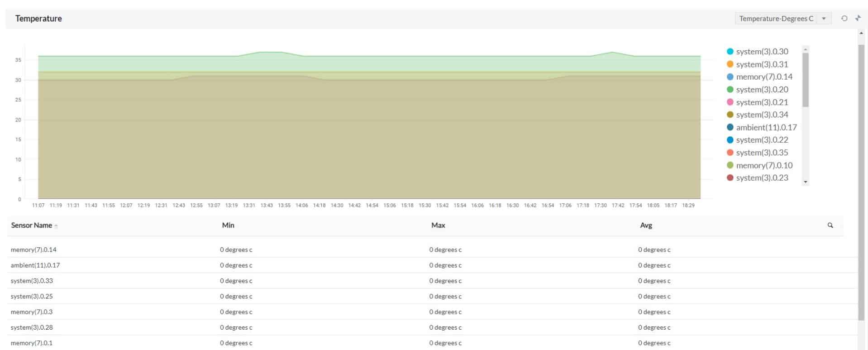Click the memory(7).0.10 legend color dot
The image size is (868, 350).
pyautogui.click(x=730, y=165)
